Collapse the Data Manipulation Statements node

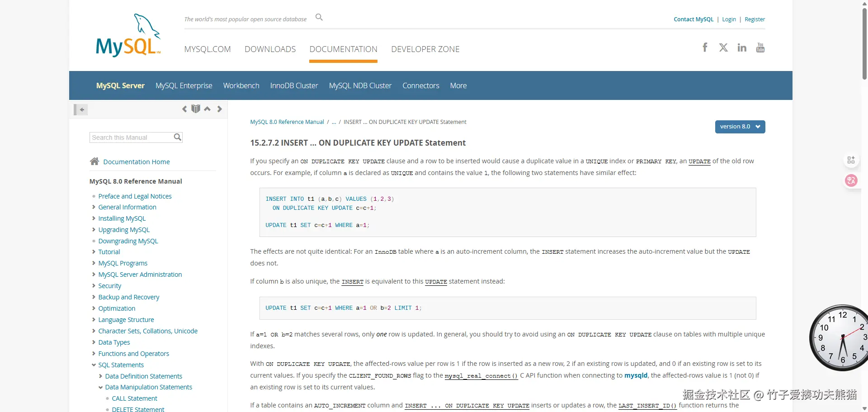[100, 387]
